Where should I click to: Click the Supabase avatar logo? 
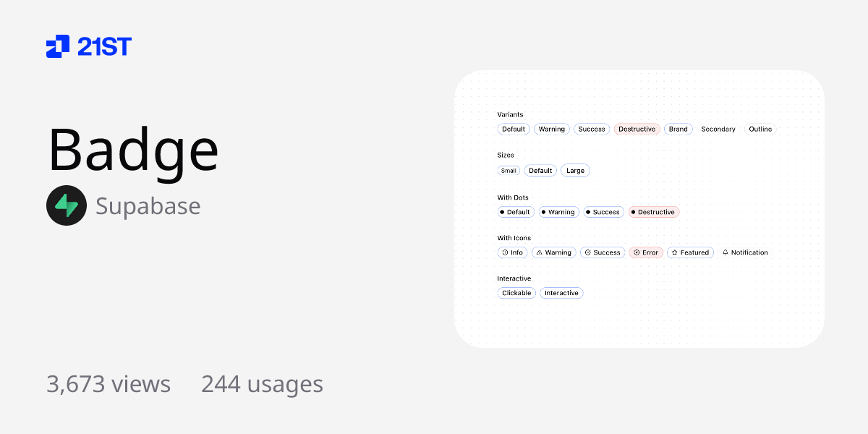(x=67, y=205)
